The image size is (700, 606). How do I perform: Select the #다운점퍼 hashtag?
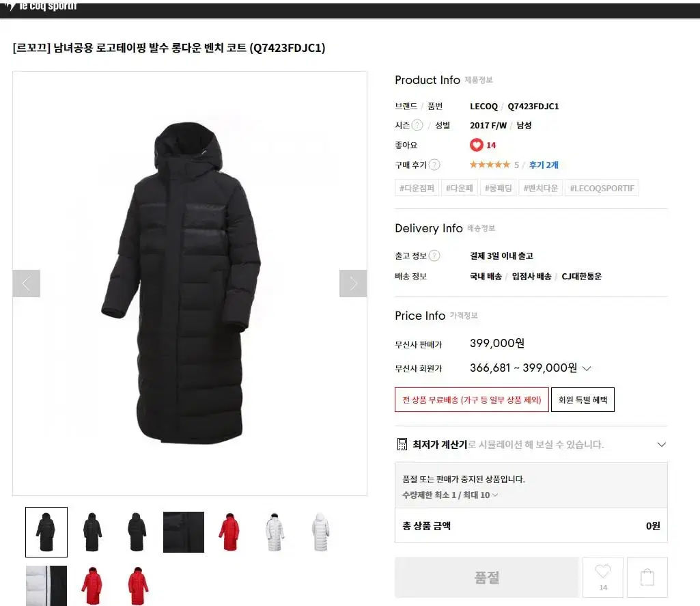417,188
